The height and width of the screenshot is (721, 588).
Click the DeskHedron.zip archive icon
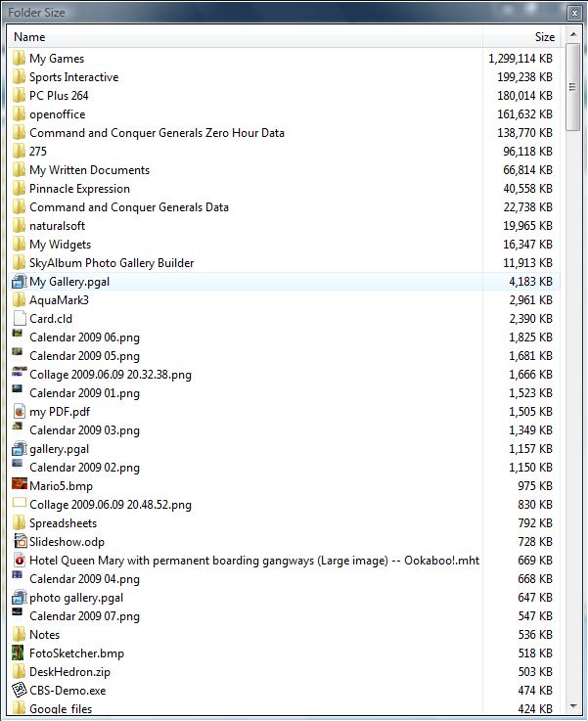pyautogui.click(x=19, y=671)
